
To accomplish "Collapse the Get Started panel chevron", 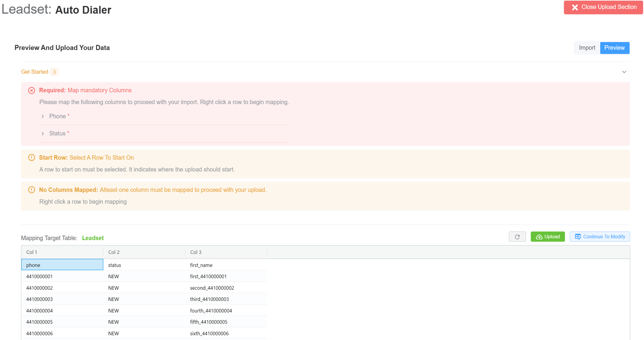I will click(x=624, y=72).
